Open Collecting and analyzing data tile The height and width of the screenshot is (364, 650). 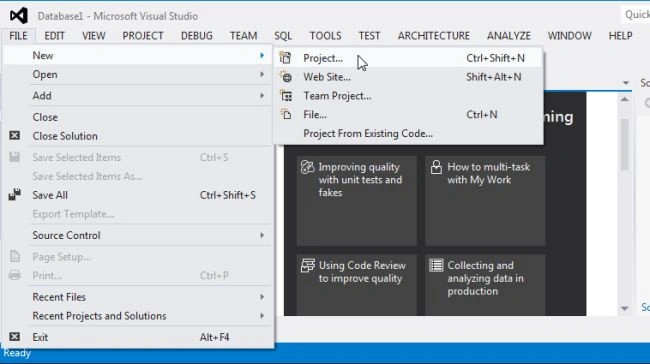click(485, 285)
